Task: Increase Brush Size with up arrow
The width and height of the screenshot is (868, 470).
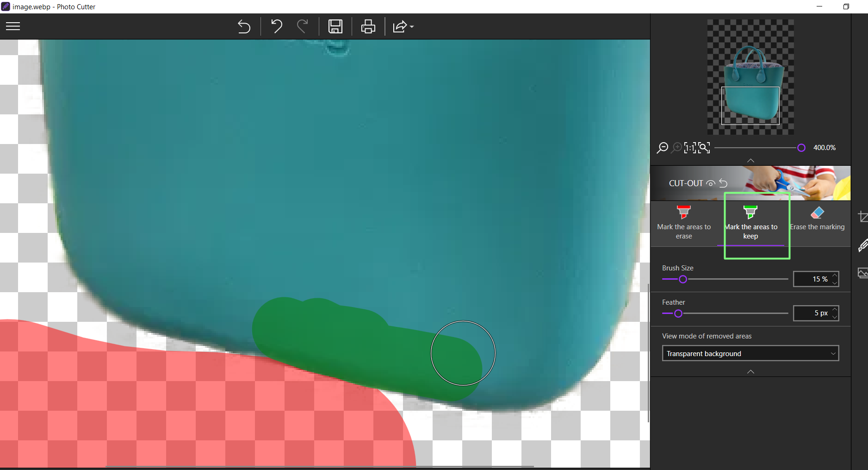Action: (835, 276)
